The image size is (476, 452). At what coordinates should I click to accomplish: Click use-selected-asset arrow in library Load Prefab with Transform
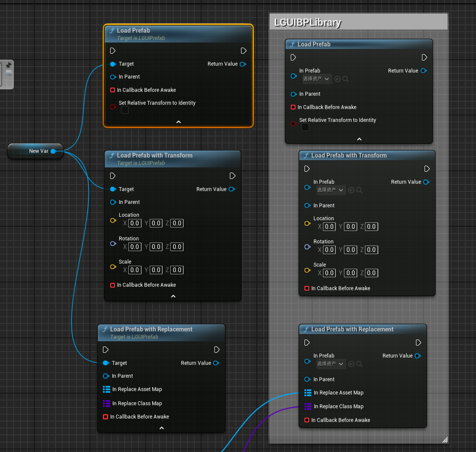point(351,190)
